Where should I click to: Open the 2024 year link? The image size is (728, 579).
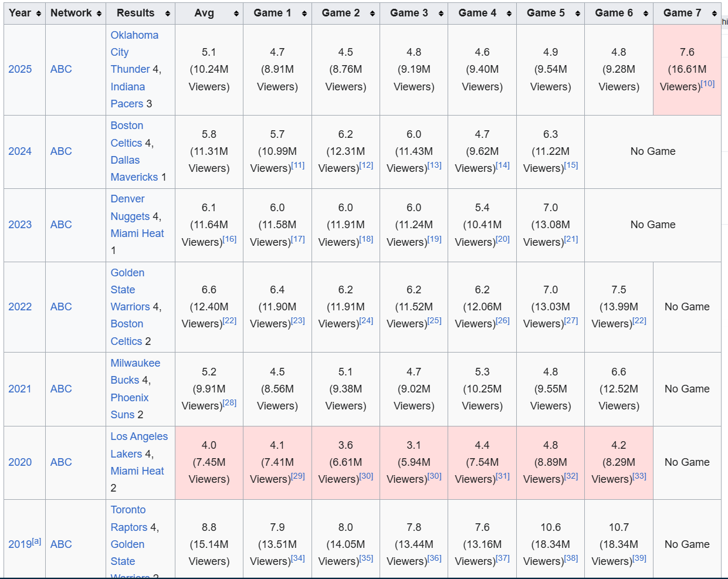20,151
